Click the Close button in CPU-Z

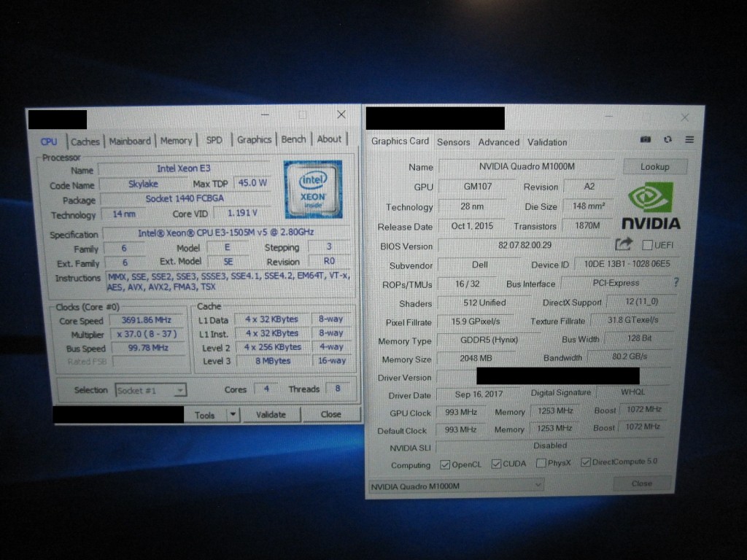(x=331, y=414)
